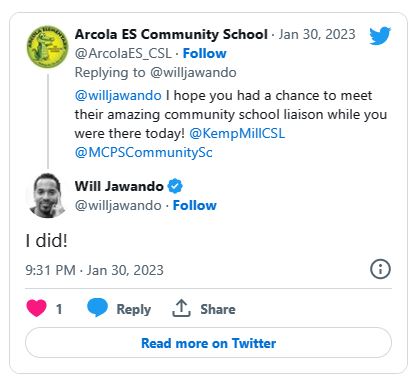This screenshot has width=416, height=386.
Task: Click the like count number 1
Action: pos(59,309)
